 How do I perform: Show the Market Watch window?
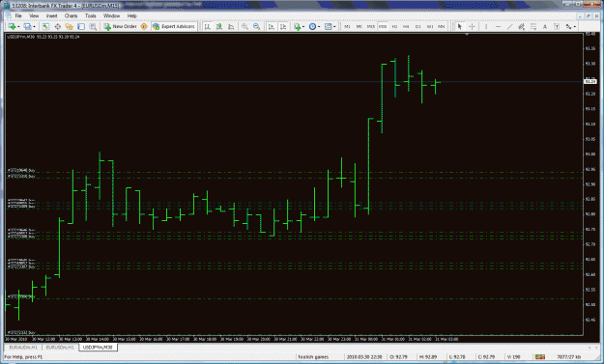tap(45, 26)
